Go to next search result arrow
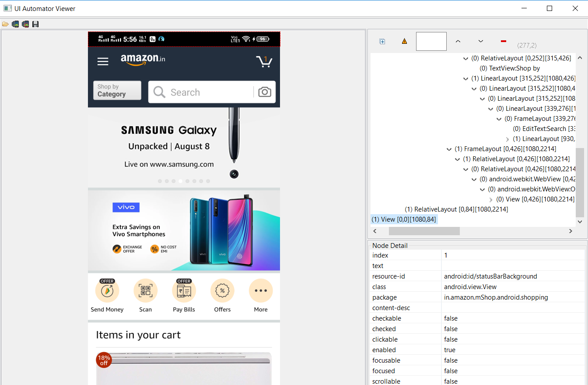Viewport: 588px width, 385px height. [481, 41]
